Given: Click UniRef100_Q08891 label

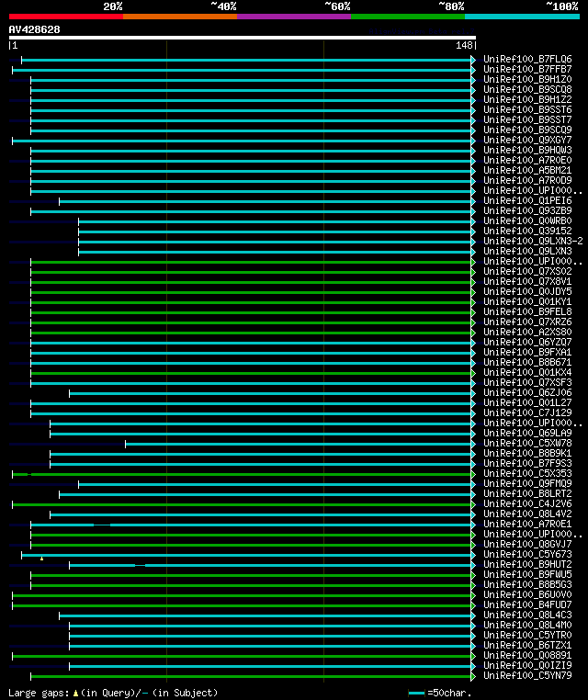Looking at the screenshot, I should click(x=527, y=656).
